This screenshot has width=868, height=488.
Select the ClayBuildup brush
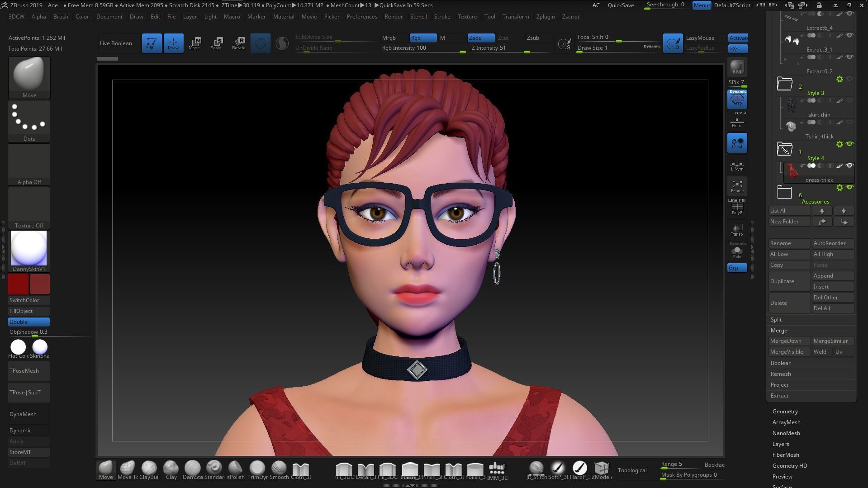point(149,470)
